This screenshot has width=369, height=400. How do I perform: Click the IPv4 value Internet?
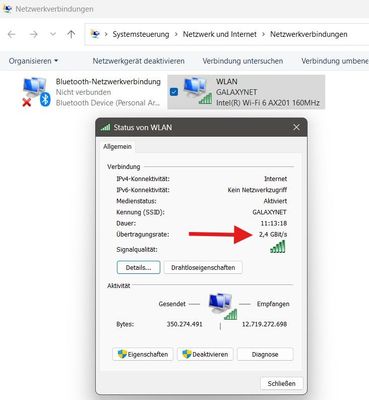(x=275, y=179)
